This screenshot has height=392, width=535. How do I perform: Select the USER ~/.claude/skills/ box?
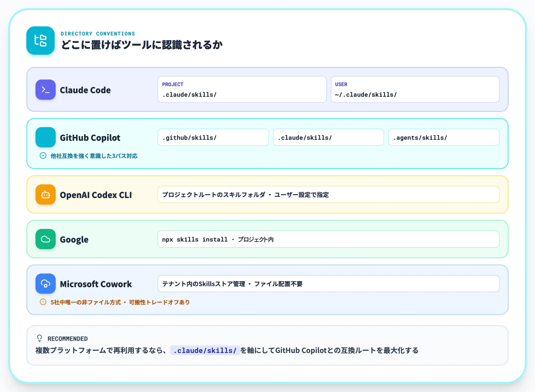pos(415,89)
